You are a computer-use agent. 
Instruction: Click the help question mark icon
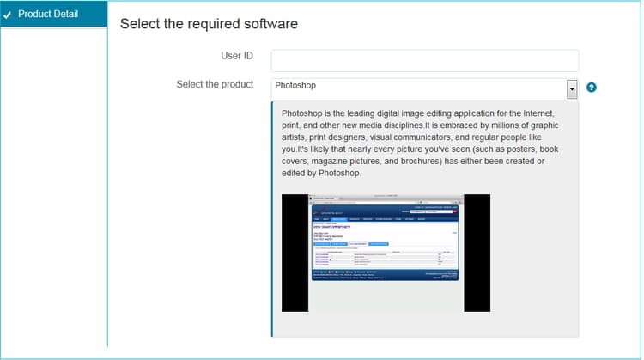click(591, 88)
